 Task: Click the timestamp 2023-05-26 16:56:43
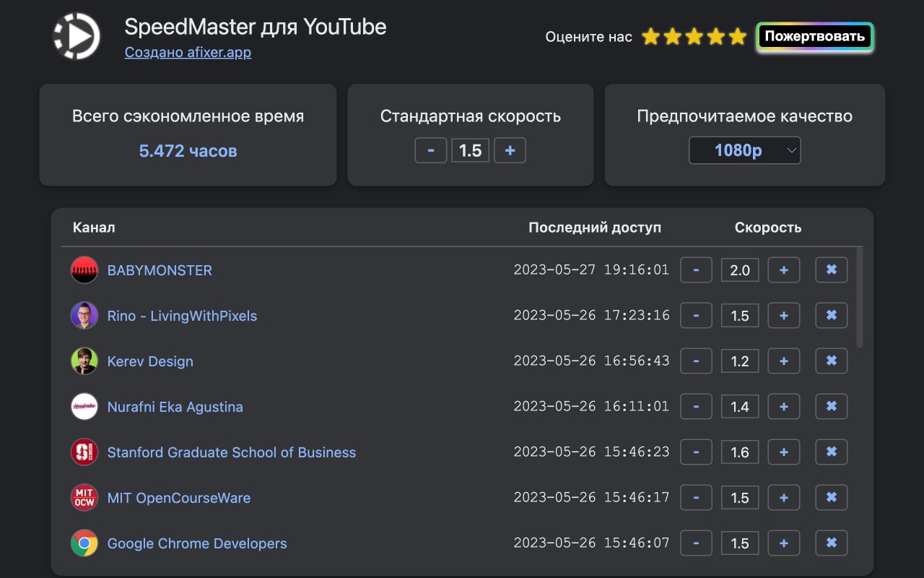(591, 361)
